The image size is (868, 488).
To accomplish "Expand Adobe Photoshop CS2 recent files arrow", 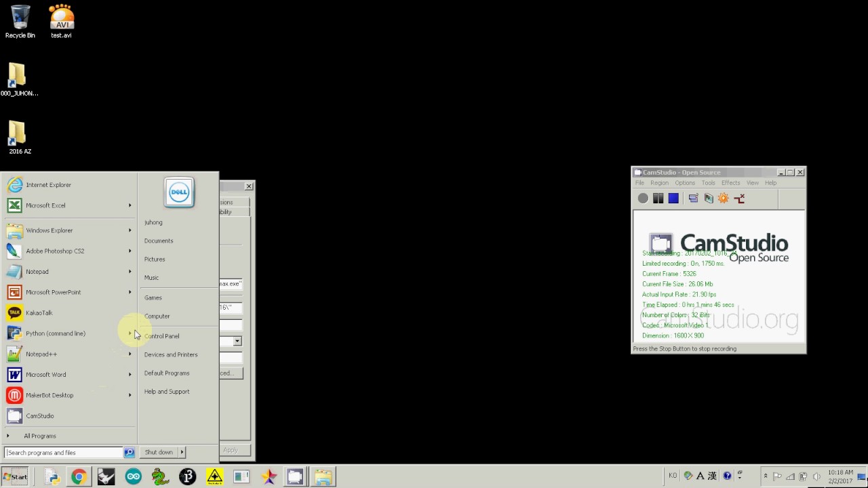I will pos(130,251).
